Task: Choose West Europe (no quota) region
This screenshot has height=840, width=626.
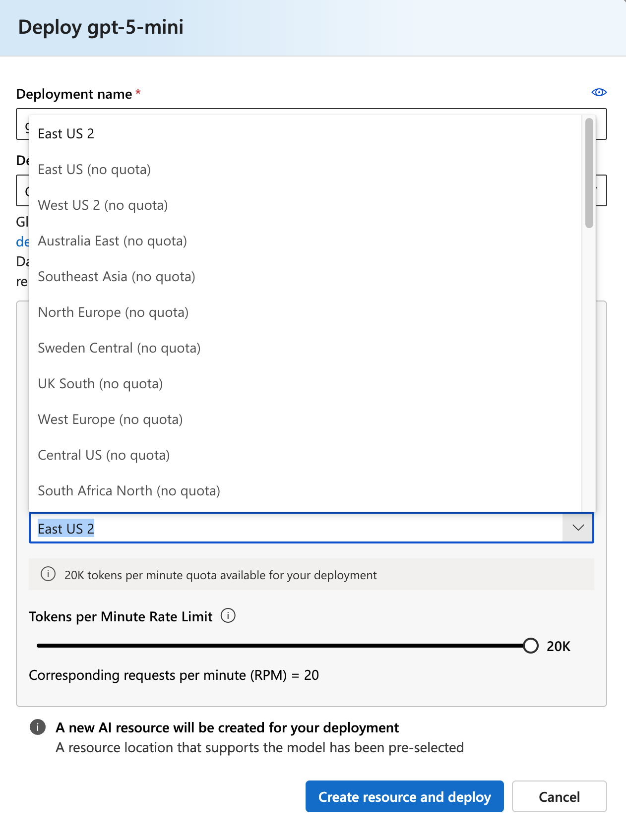Action: pos(305,420)
